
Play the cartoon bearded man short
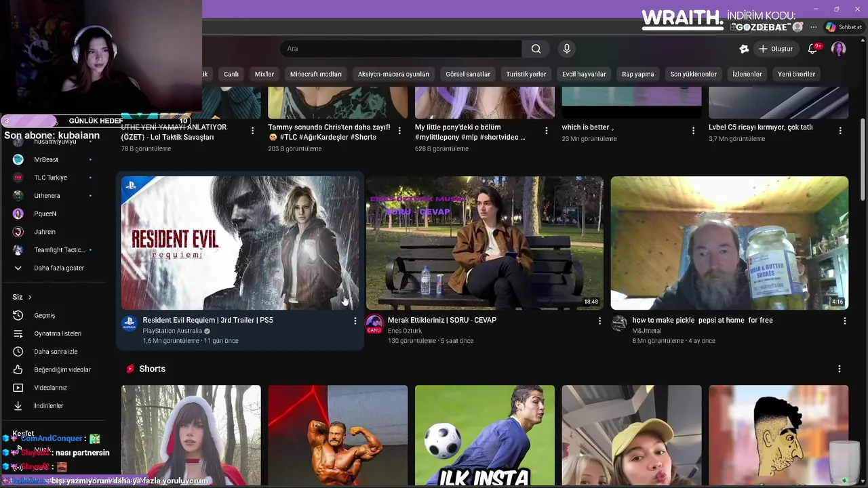click(x=778, y=435)
